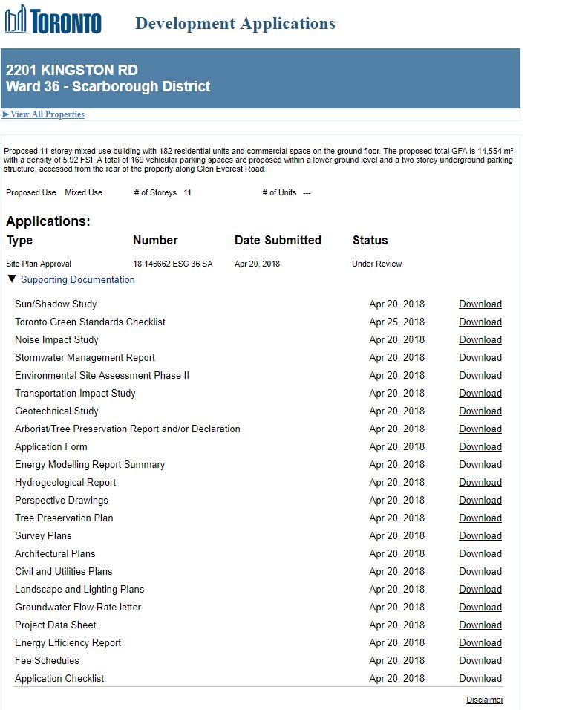Download the Toronto Green Standards Checklist
588x710 pixels.
(x=480, y=322)
